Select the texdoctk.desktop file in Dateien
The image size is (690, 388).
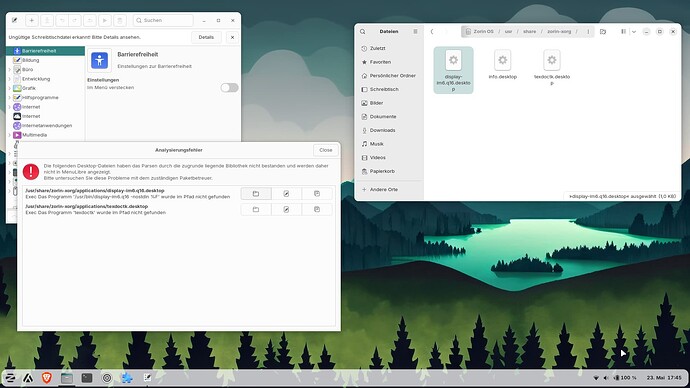(552, 68)
